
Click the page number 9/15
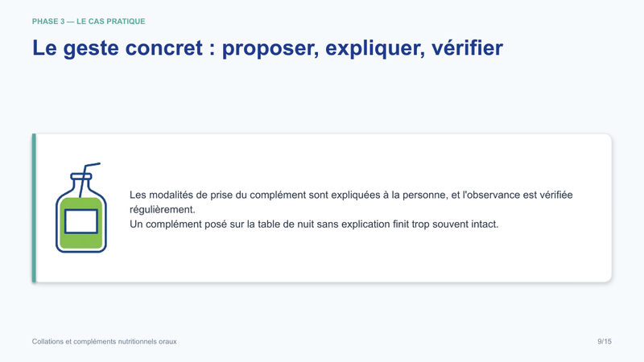pyautogui.click(x=605, y=341)
